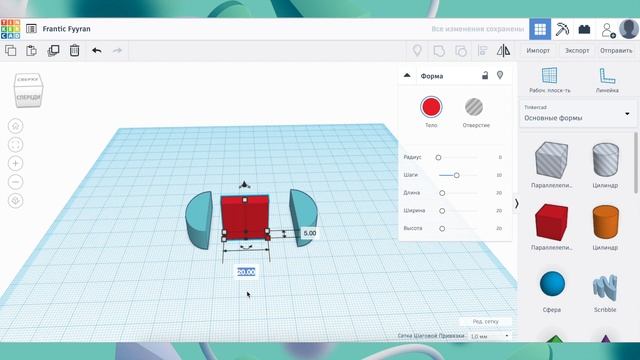This screenshot has width=640, height=360.
Task: Click the view cube front face
Action: point(28,98)
